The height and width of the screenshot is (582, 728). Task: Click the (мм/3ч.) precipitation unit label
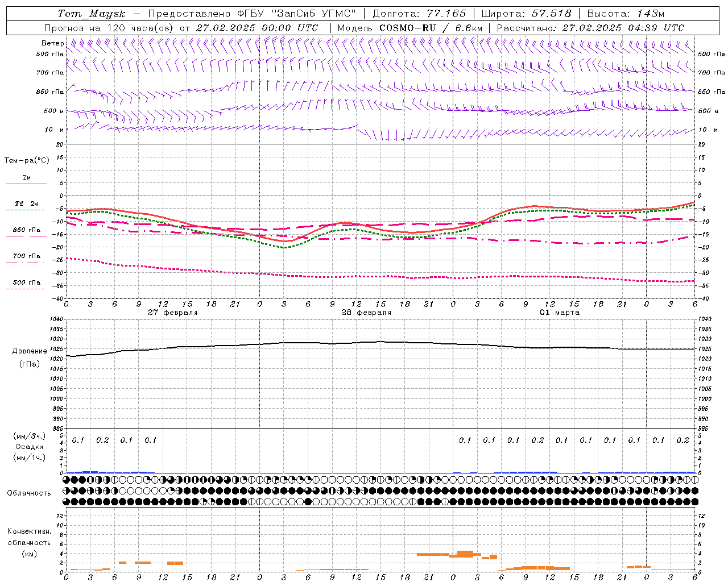pyautogui.click(x=29, y=436)
